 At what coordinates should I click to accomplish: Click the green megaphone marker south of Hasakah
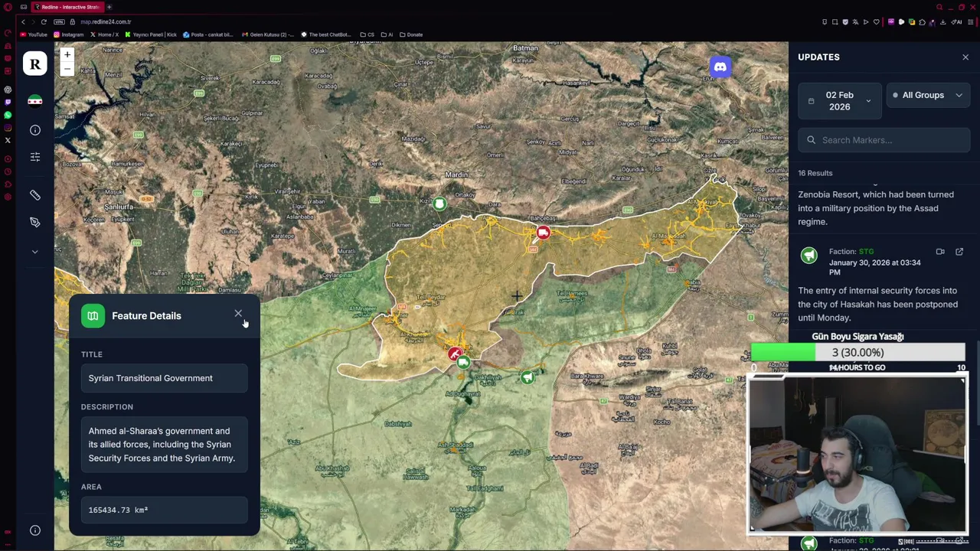pyautogui.click(x=527, y=377)
